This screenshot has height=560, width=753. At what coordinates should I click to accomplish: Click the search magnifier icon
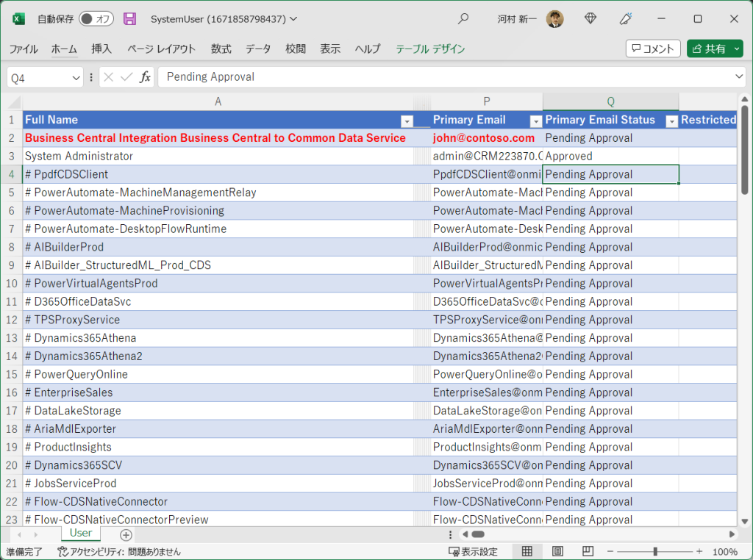coord(463,18)
